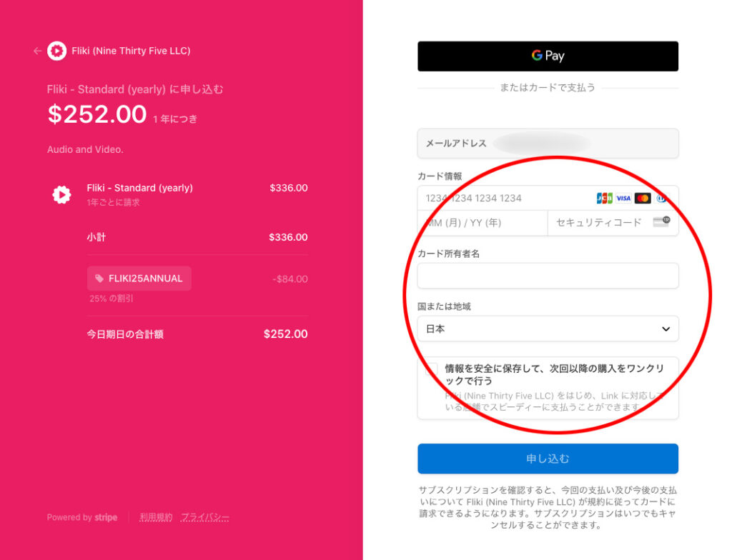Screen dimensions: 732x560
Task: Click the またはカードで支払う divider text
Action: coord(548,87)
